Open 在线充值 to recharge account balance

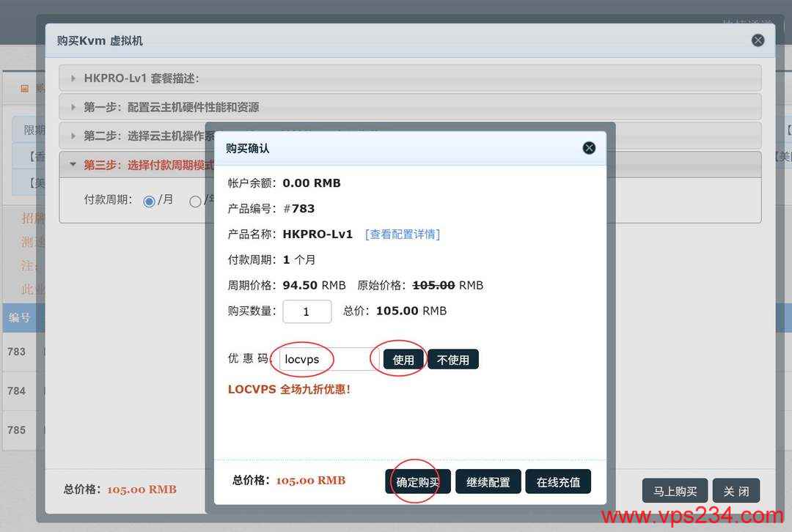click(x=558, y=481)
